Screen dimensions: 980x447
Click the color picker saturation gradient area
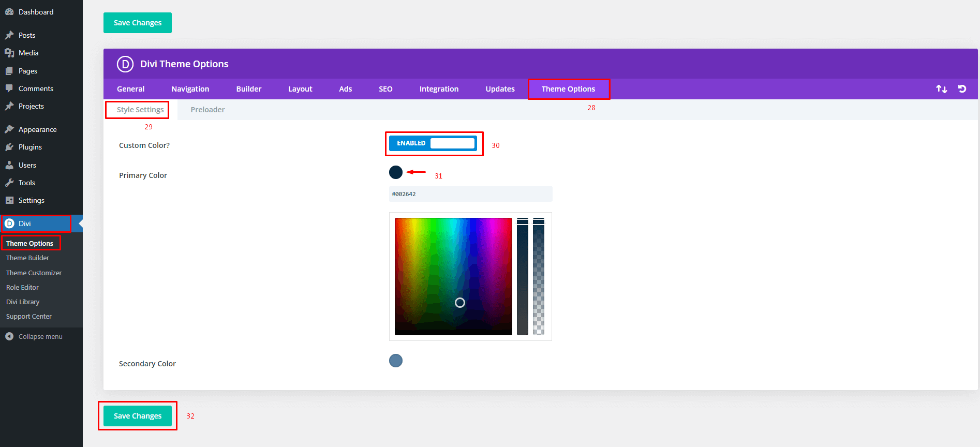[453, 276]
